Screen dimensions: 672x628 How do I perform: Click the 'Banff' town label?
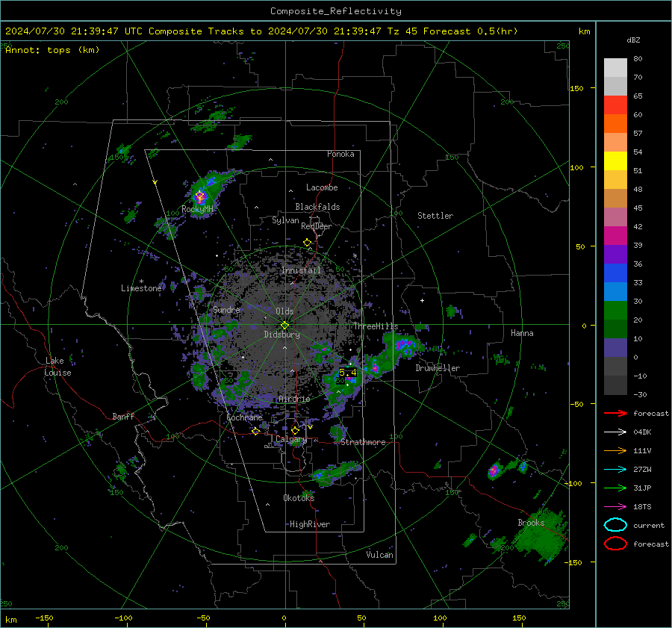123,416
